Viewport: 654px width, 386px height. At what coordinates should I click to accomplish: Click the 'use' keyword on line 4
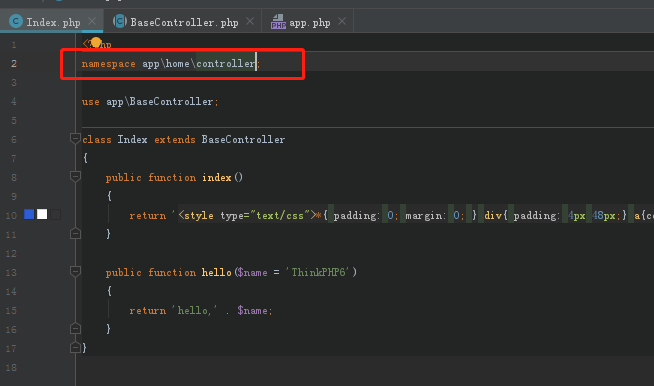pos(91,101)
